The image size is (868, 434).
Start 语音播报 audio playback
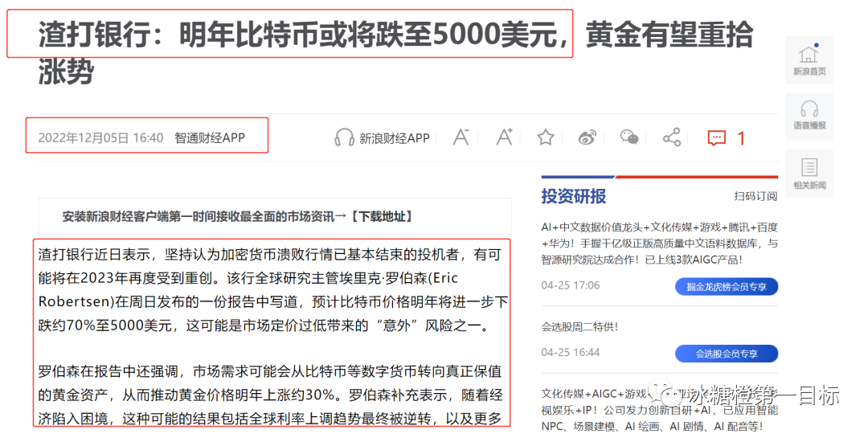tap(809, 117)
